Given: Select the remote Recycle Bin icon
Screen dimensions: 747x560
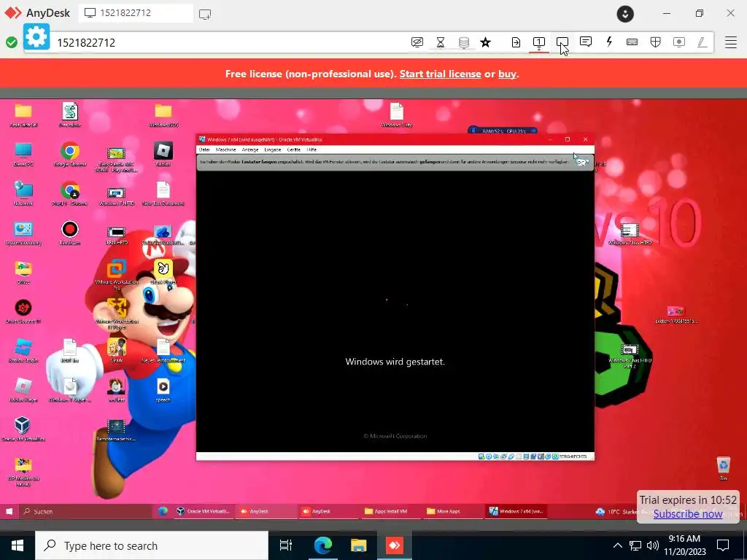Looking at the screenshot, I should 723,468.
